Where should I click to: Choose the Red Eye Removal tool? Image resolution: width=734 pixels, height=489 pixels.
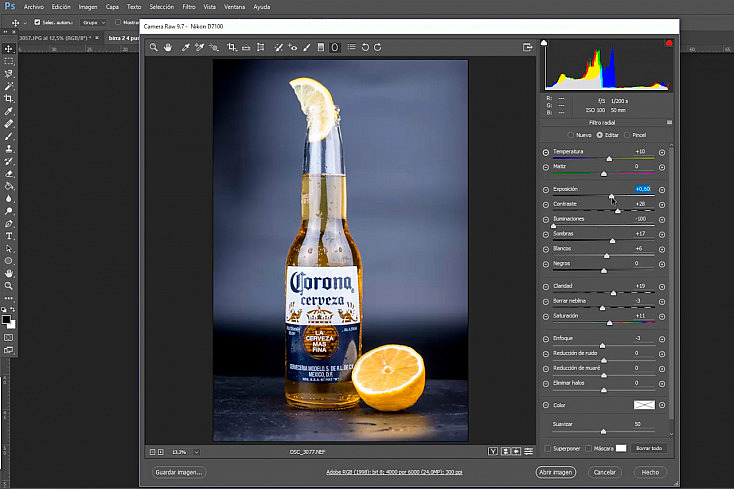point(293,47)
